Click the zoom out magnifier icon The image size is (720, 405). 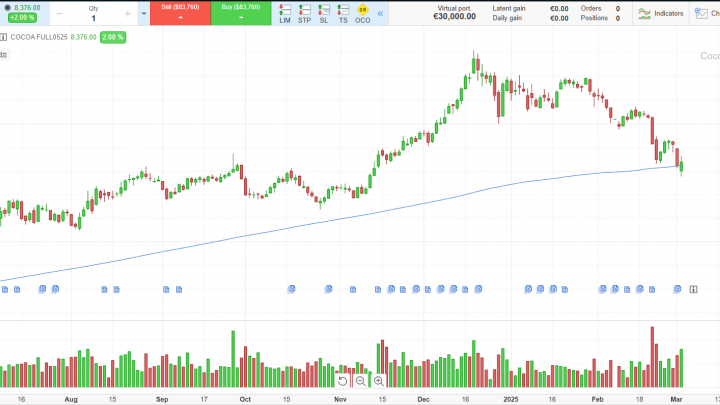click(x=360, y=381)
